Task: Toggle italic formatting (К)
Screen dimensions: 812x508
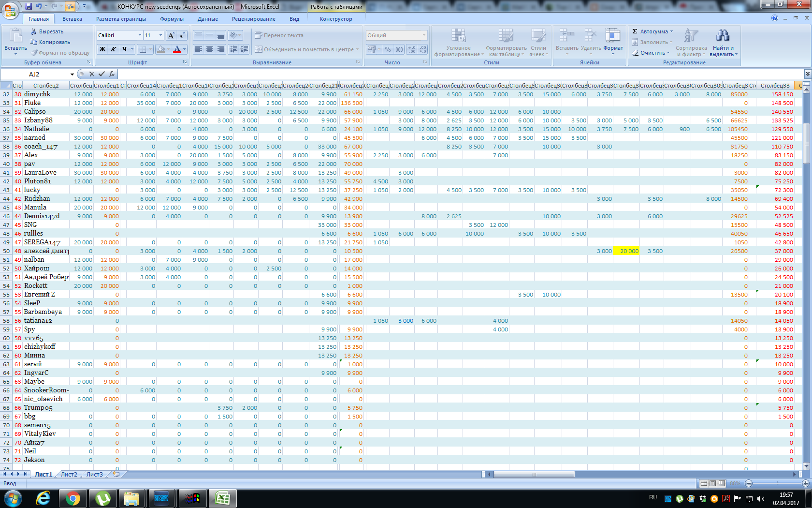Action: pos(114,49)
